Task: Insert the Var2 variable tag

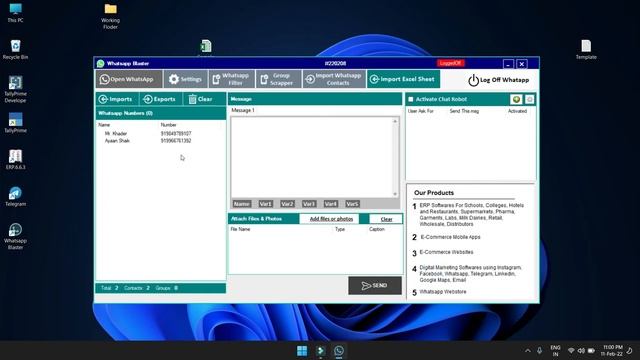Action: (x=287, y=204)
